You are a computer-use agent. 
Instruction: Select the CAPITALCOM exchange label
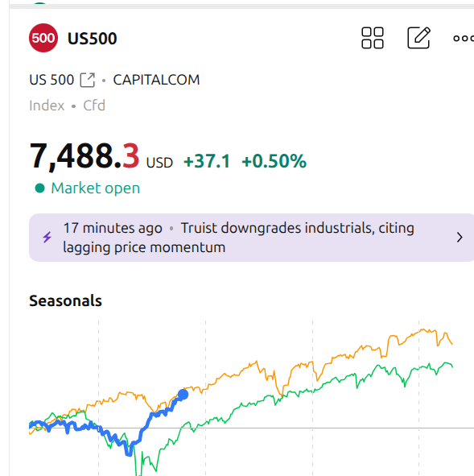coord(156,81)
